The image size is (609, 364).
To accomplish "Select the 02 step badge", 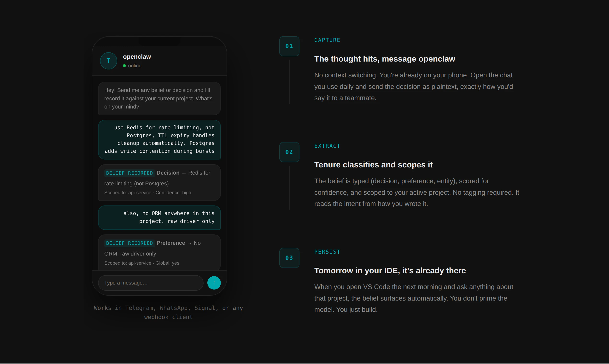I will pos(289,152).
